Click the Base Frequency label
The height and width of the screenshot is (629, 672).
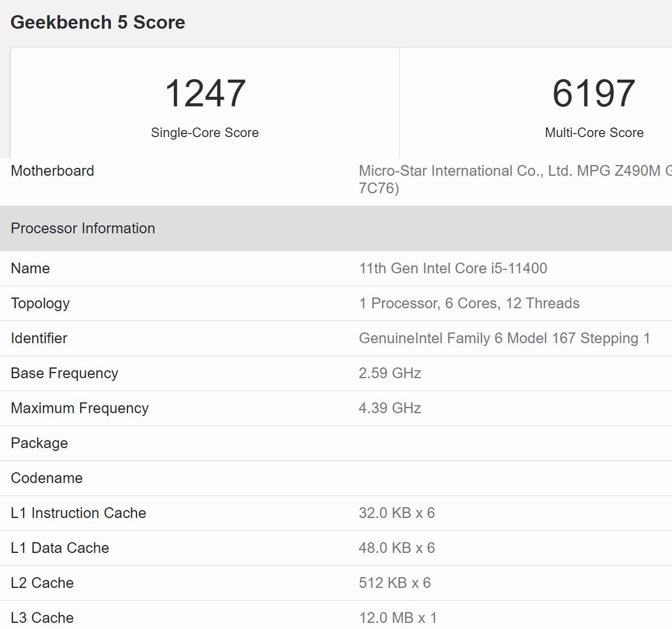tap(65, 373)
